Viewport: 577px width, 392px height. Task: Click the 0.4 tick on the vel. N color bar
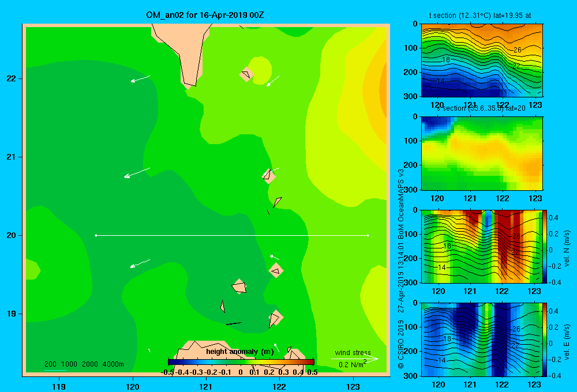pyautogui.click(x=553, y=218)
